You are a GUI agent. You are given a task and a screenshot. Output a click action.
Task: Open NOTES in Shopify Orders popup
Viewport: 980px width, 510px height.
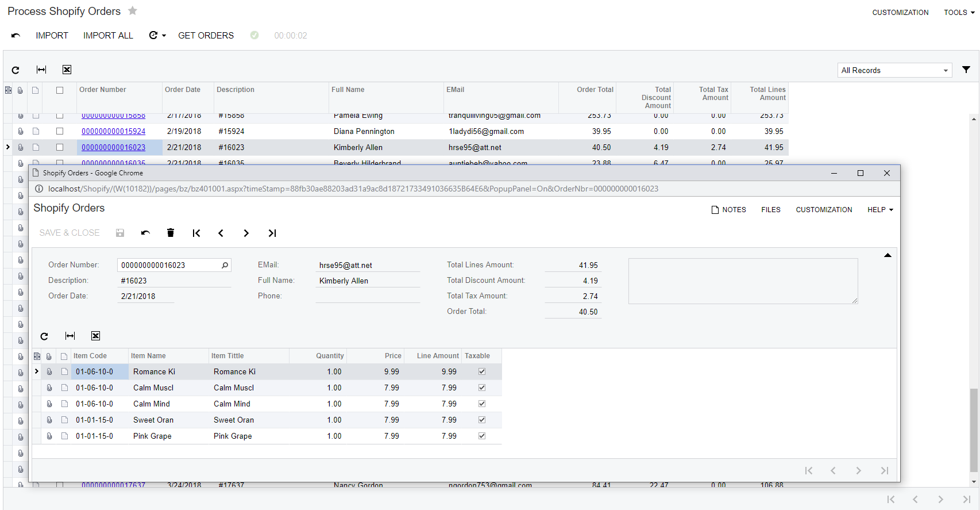[728, 210]
